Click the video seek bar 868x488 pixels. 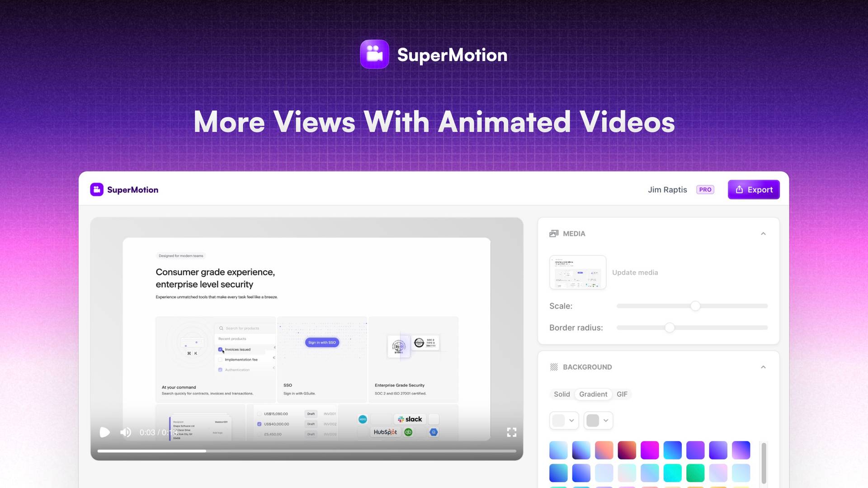pyautogui.click(x=307, y=450)
